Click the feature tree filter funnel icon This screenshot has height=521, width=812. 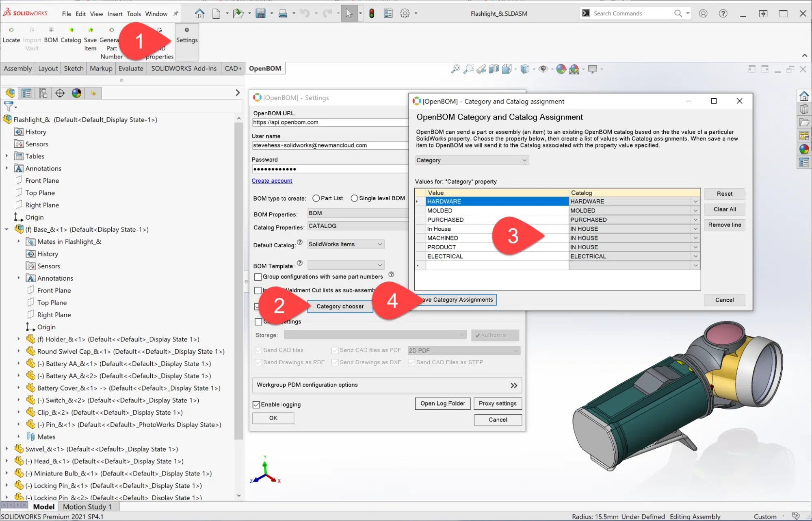point(9,107)
